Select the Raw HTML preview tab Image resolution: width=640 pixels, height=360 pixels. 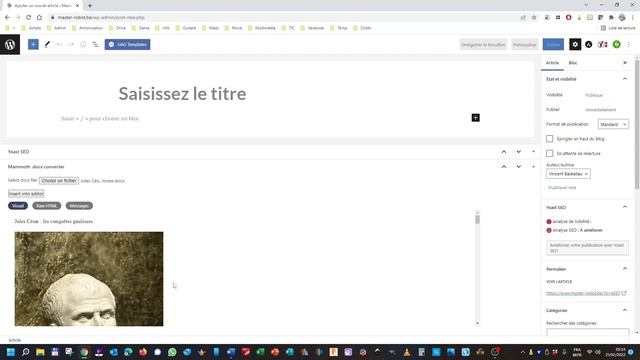[47, 206]
